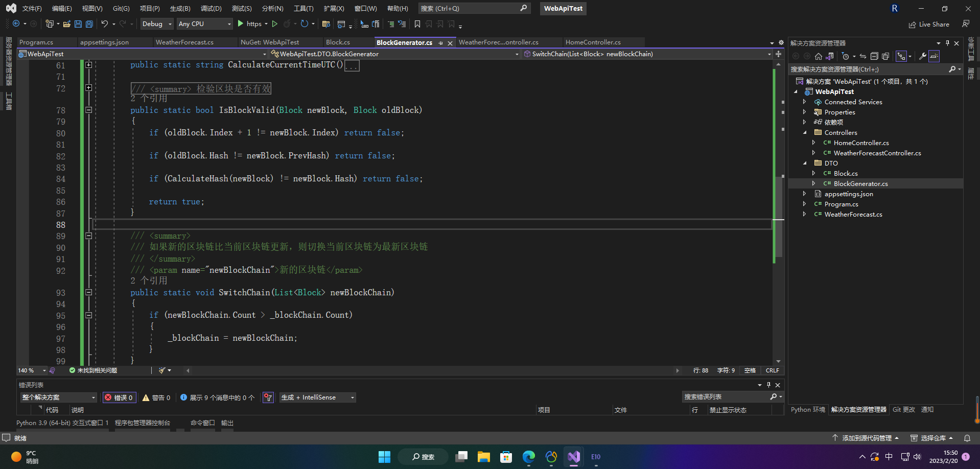Open the 调试(D) menu
Viewport: 980px width, 469px height.
pos(211,8)
